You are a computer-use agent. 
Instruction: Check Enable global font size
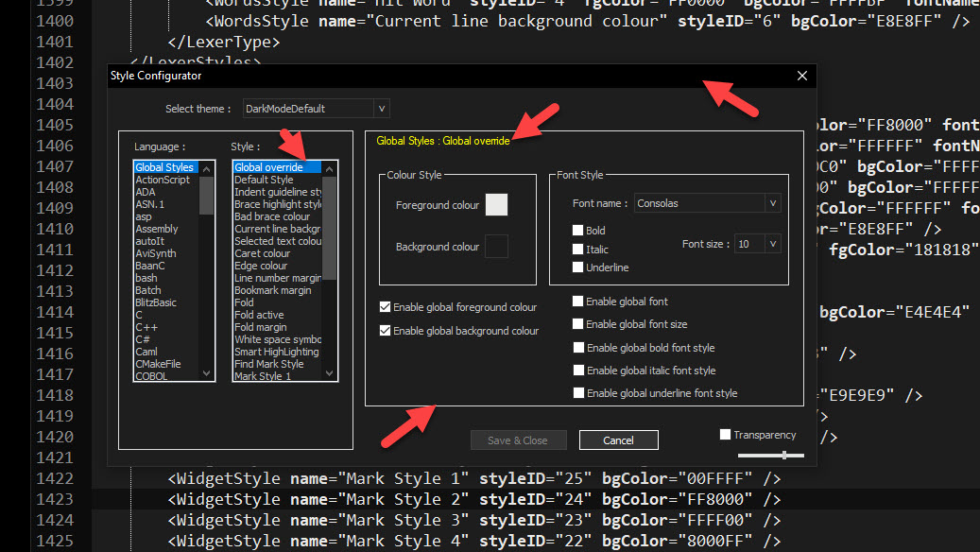pyautogui.click(x=578, y=323)
